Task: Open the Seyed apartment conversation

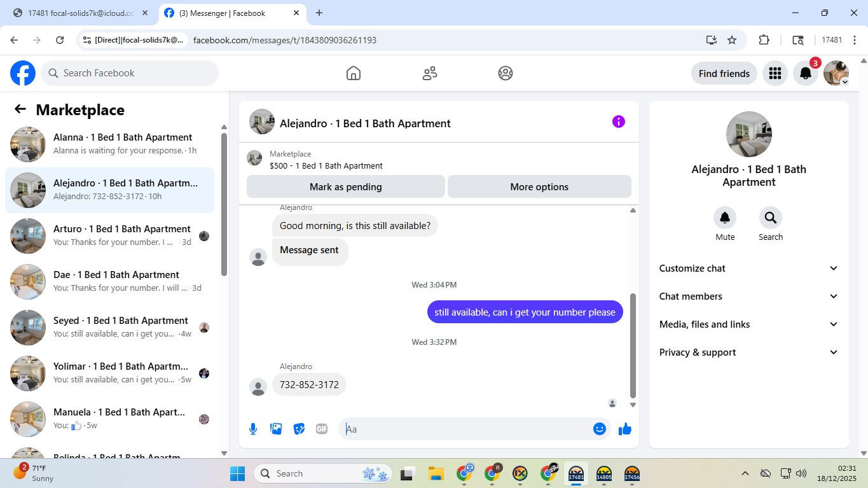Action: pos(109,328)
